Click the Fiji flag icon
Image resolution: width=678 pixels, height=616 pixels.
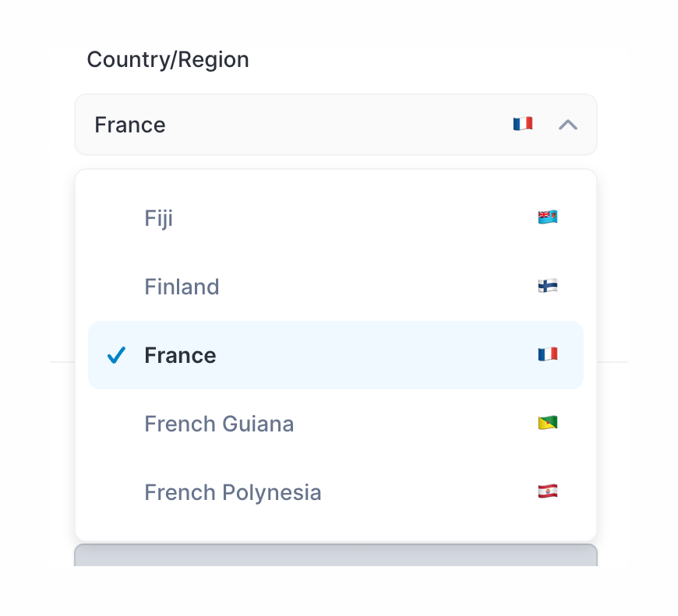[x=547, y=216]
